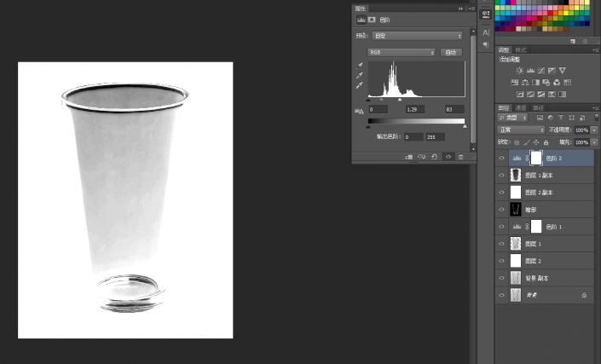Hide the 图层 1 layer
The width and height of the screenshot is (601, 364).
coord(502,244)
